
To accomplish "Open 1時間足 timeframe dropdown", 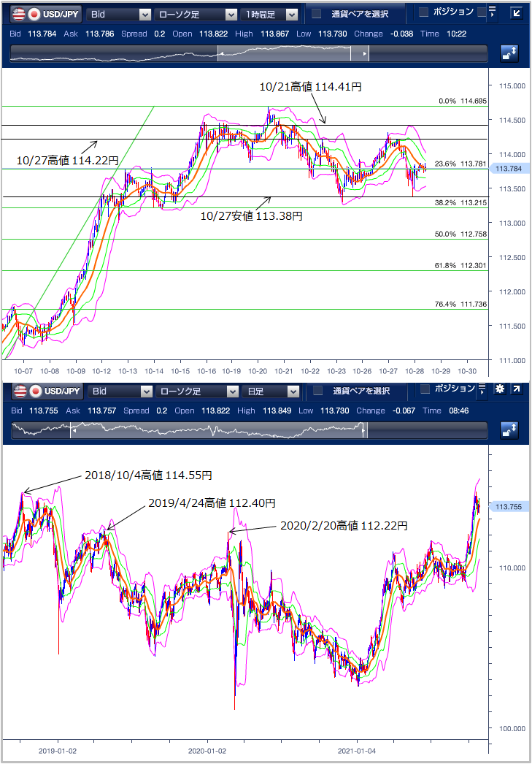I will pyautogui.click(x=269, y=15).
